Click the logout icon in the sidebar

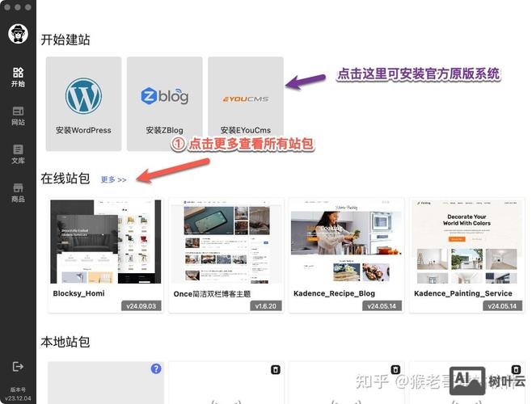18,366
